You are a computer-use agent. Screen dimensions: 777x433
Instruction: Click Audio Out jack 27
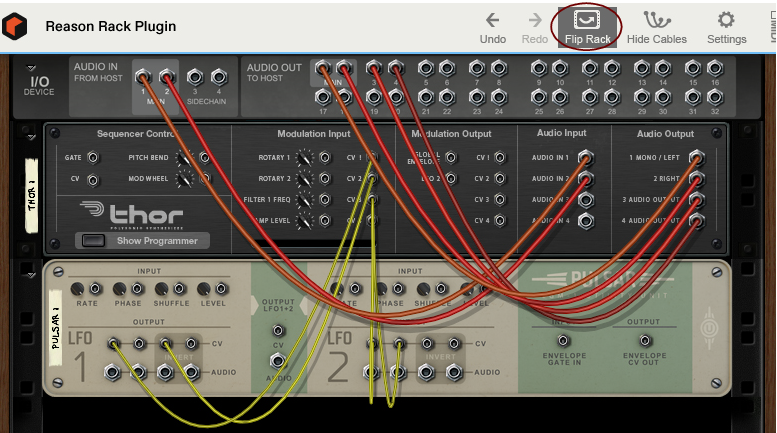pos(590,98)
